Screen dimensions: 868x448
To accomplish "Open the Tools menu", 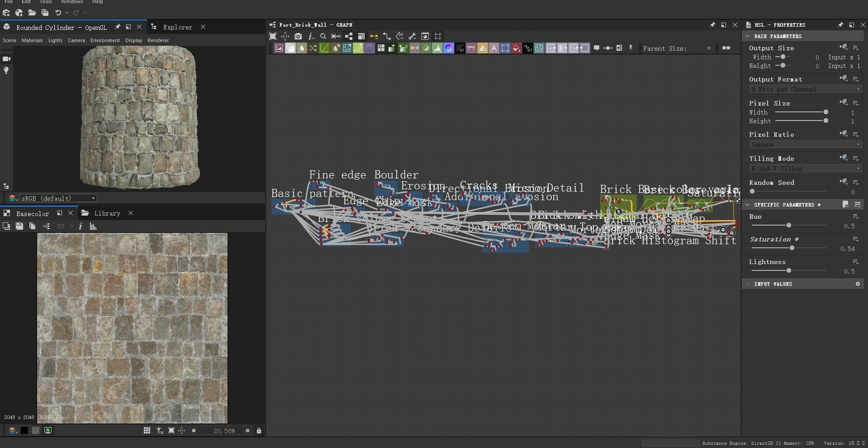I will (x=45, y=2).
